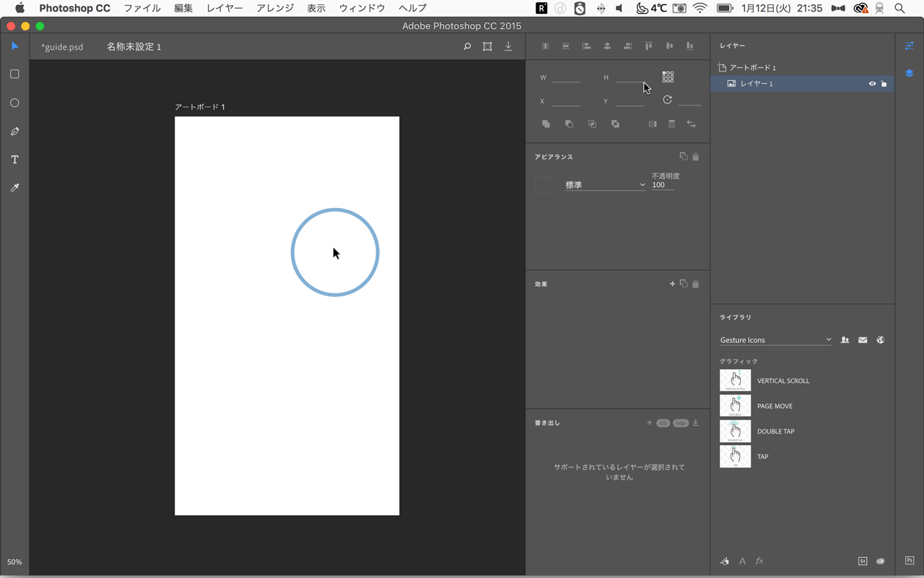Open the レイヤー menu in menu bar
The image size is (924, 578).
coord(225,8)
